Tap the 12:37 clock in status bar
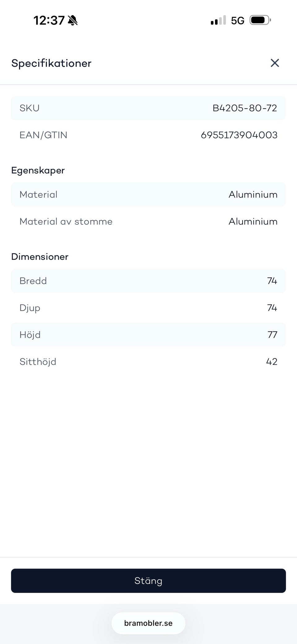Viewport: 297px width, 644px height. [49, 21]
